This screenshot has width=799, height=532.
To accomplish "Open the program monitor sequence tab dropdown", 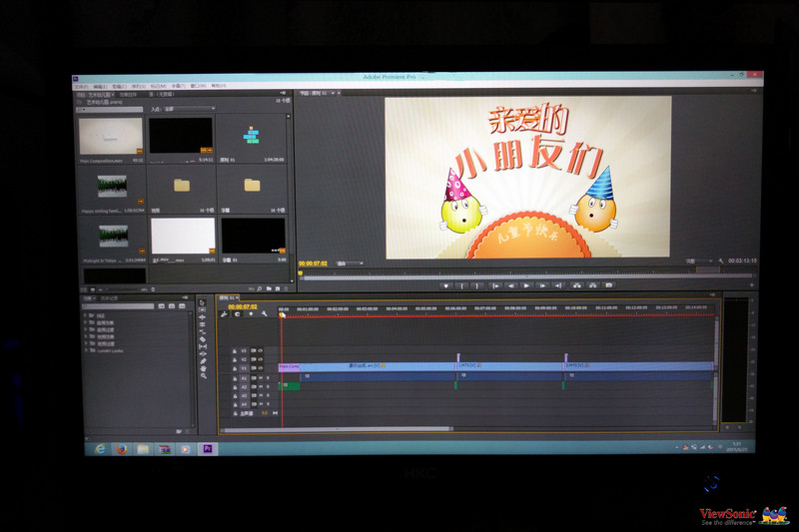I will click(333, 93).
